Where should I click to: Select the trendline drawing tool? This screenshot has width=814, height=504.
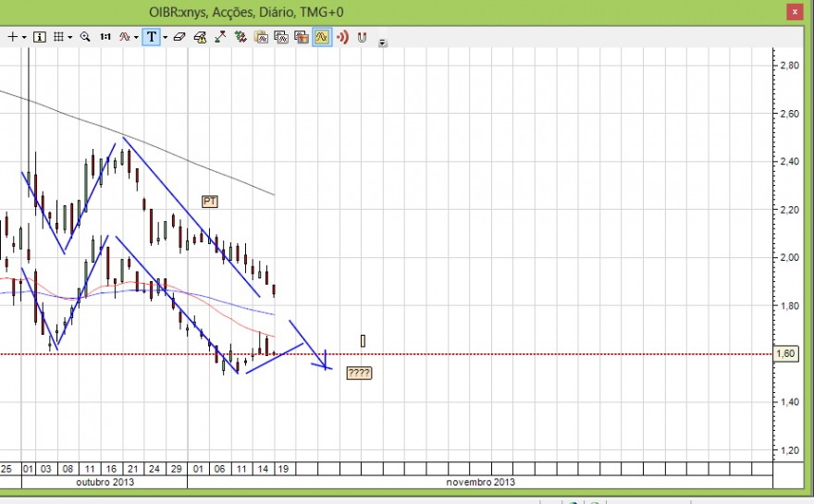(x=220, y=37)
